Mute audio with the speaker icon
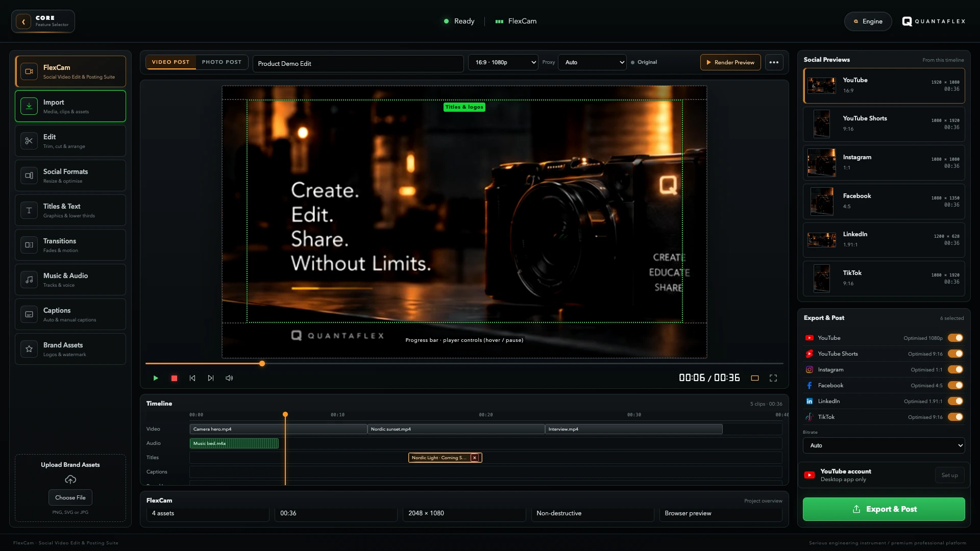 click(229, 378)
